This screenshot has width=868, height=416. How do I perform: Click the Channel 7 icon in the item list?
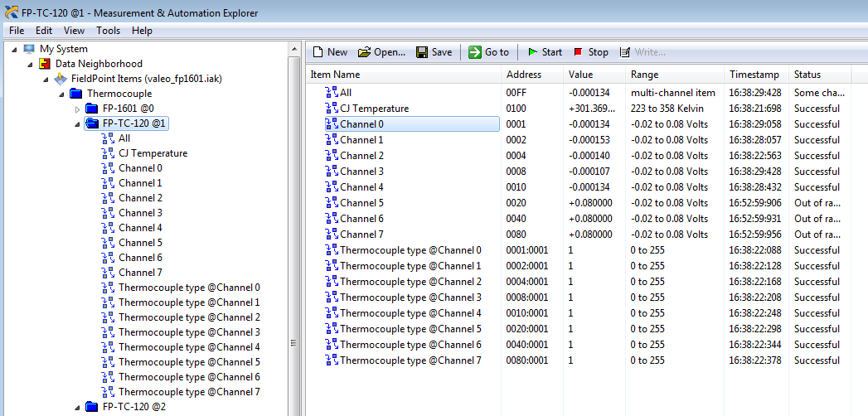pos(332,235)
